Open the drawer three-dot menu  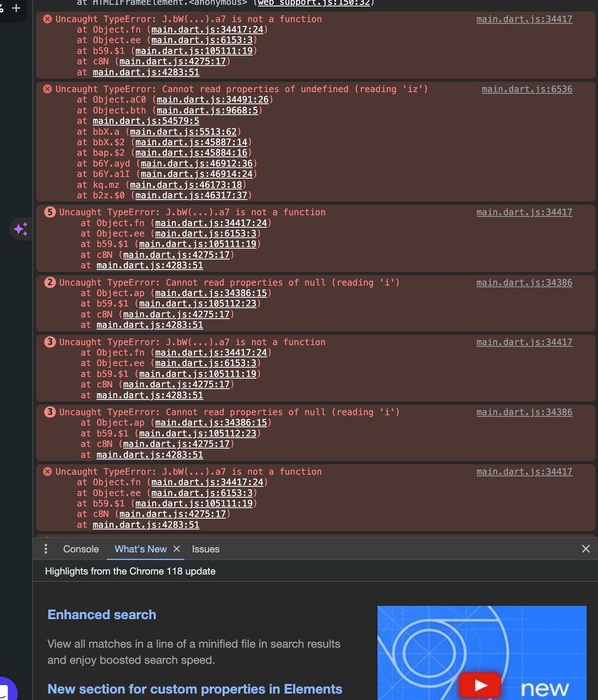tap(46, 549)
